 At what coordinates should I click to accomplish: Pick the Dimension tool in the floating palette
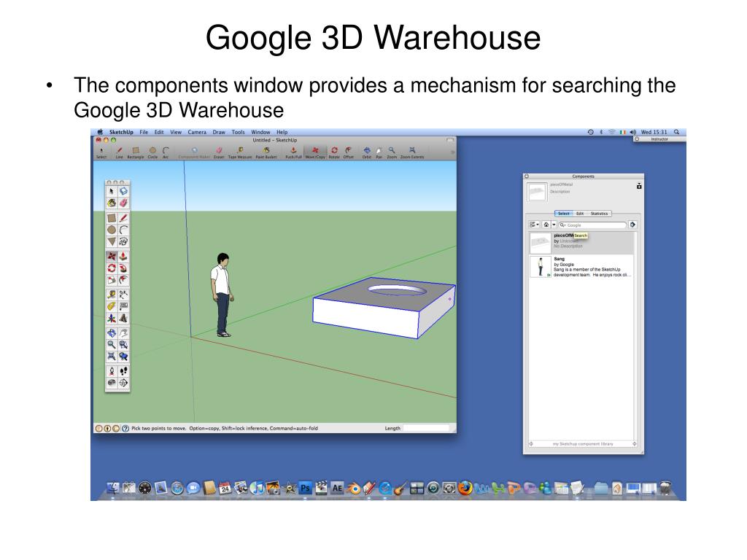tap(123, 295)
